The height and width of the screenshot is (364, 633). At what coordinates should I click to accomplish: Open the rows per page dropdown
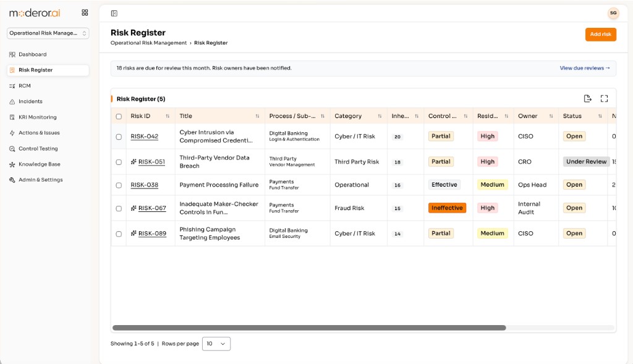tap(216, 344)
